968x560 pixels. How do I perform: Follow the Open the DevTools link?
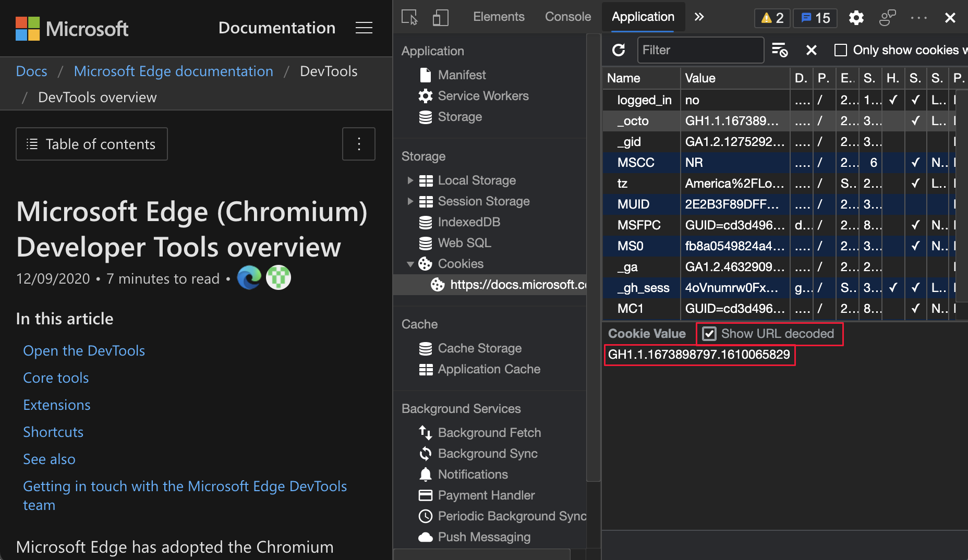[83, 350]
